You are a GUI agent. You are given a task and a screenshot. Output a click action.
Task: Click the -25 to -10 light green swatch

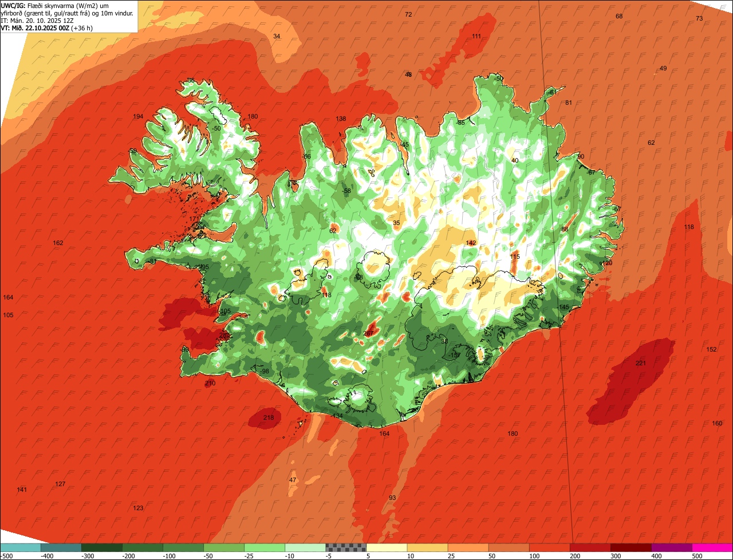(x=265, y=547)
